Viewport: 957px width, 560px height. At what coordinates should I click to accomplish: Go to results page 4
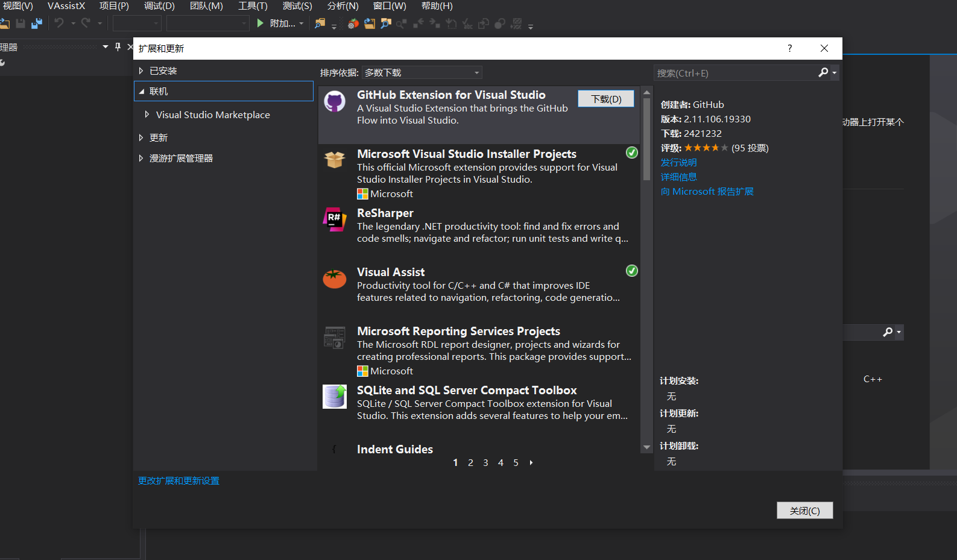point(501,462)
